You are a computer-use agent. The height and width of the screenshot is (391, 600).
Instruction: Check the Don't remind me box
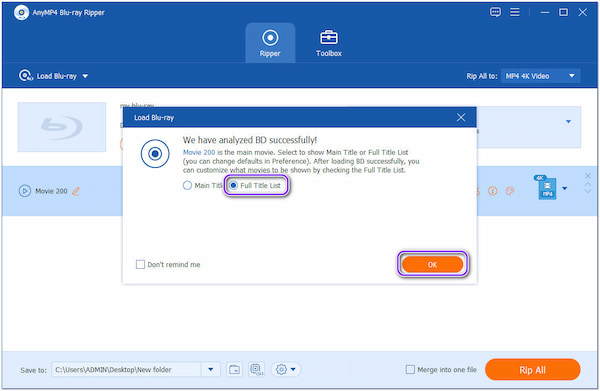[140, 264]
